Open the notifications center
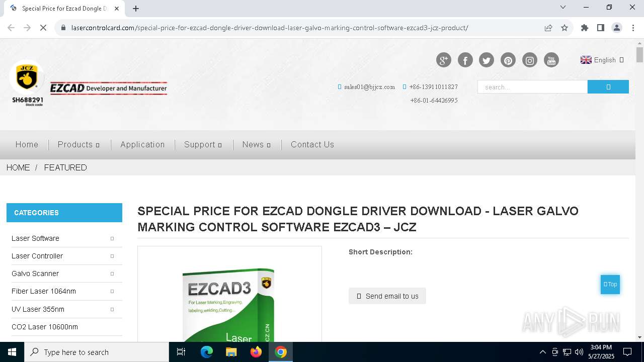Image resolution: width=644 pixels, height=362 pixels. pyautogui.click(x=627, y=352)
